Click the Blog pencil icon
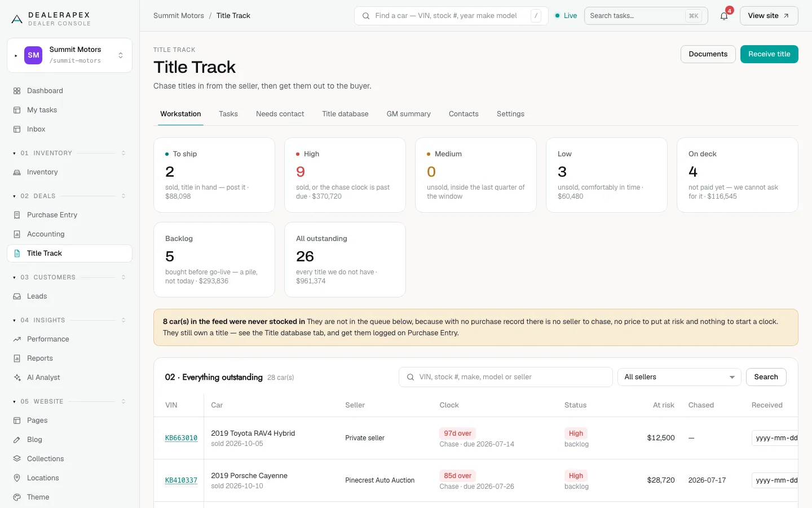 point(17,440)
